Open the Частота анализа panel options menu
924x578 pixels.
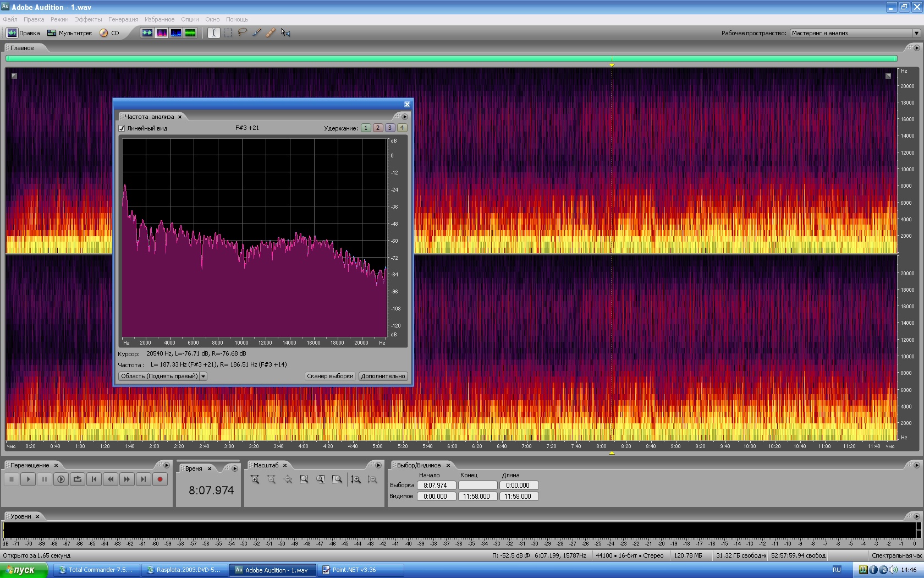click(x=405, y=117)
